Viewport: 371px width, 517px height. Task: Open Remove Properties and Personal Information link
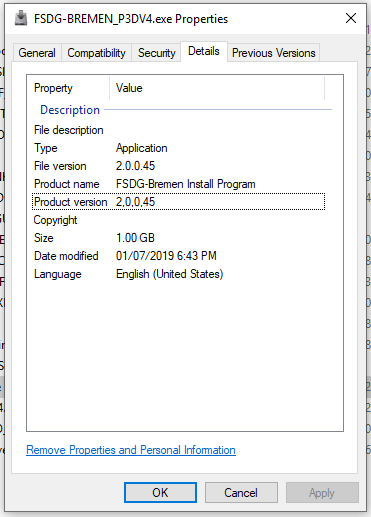[x=131, y=450]
